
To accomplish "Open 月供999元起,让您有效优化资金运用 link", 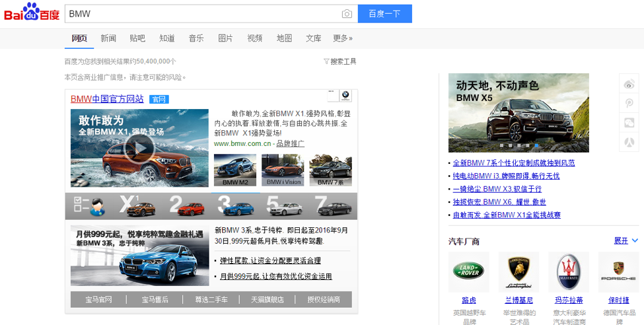I will tap(275, 277).
